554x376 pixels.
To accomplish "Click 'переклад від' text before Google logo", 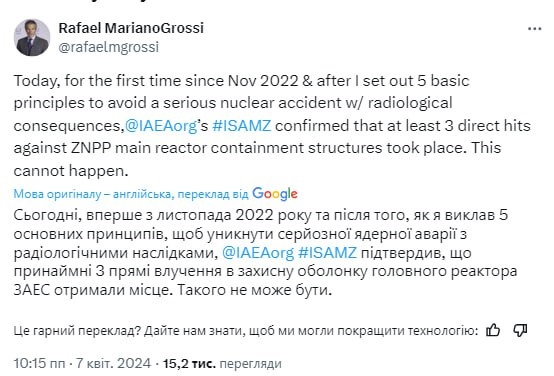I will [x=213, y=194].
